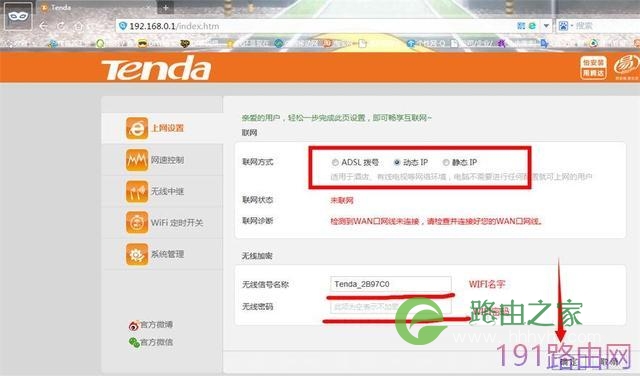Click the 确定 confirm button

click(569, 362)
